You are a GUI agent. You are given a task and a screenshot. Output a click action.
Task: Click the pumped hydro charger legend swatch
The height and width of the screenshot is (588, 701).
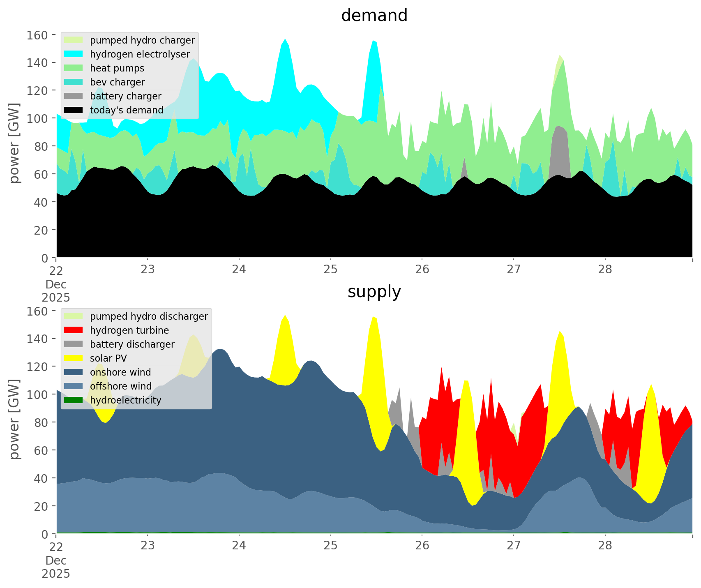(x=74, y=40)
